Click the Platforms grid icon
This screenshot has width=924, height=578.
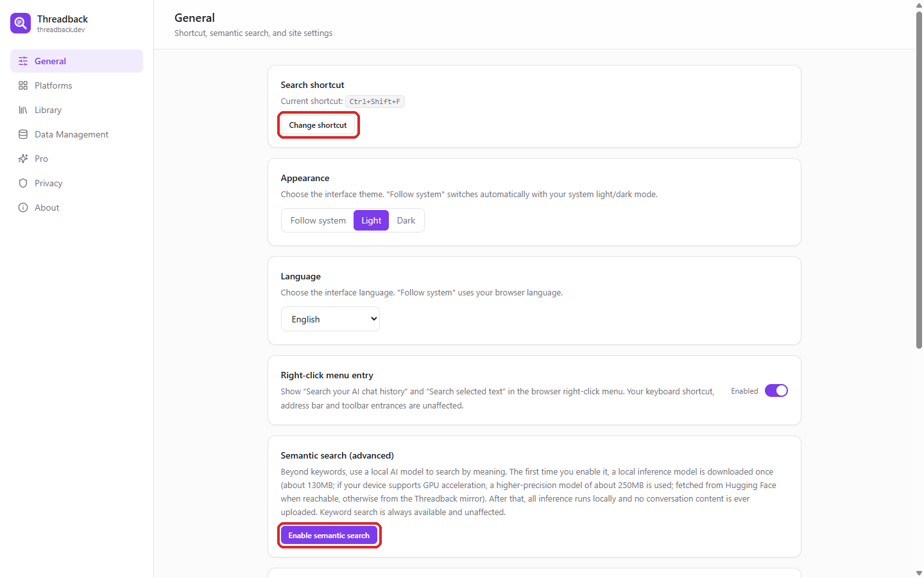[x=23, y=85]
